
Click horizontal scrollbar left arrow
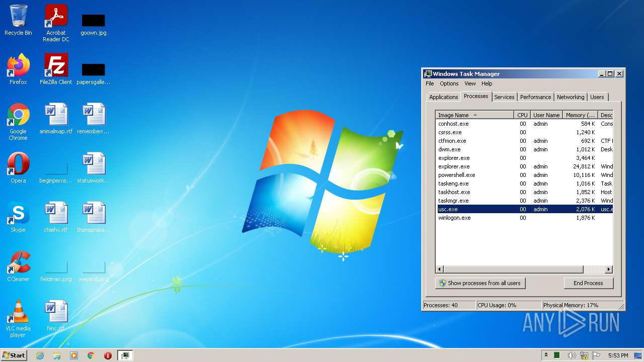(440, 269)
